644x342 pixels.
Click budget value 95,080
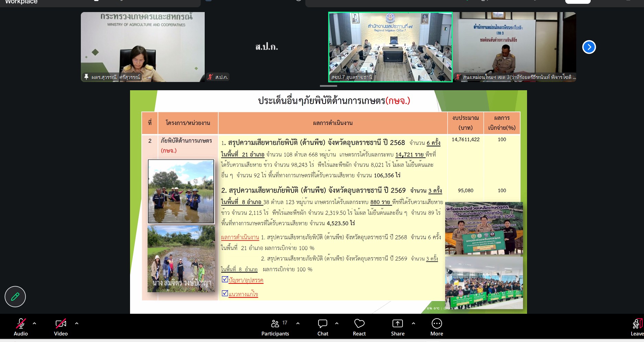(465, 190)
